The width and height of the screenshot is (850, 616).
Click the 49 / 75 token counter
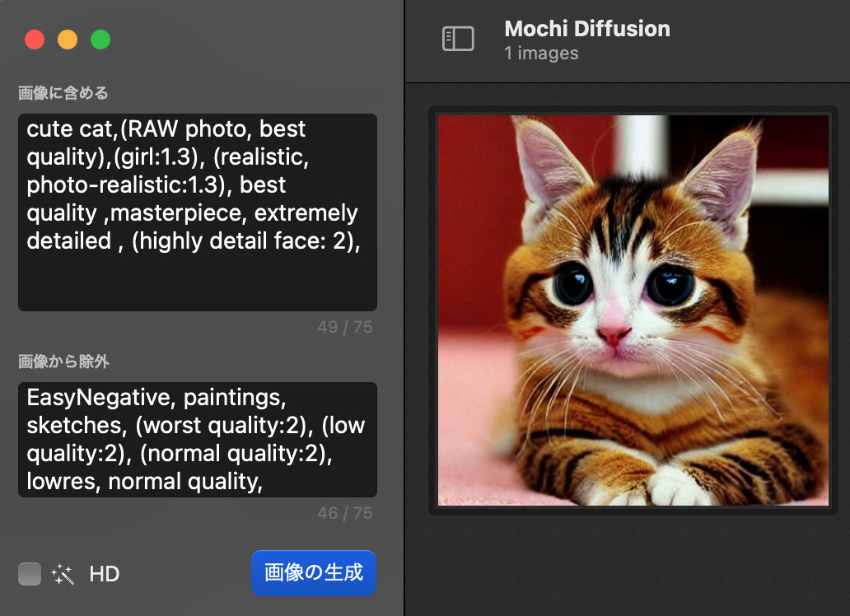[344, 327]
